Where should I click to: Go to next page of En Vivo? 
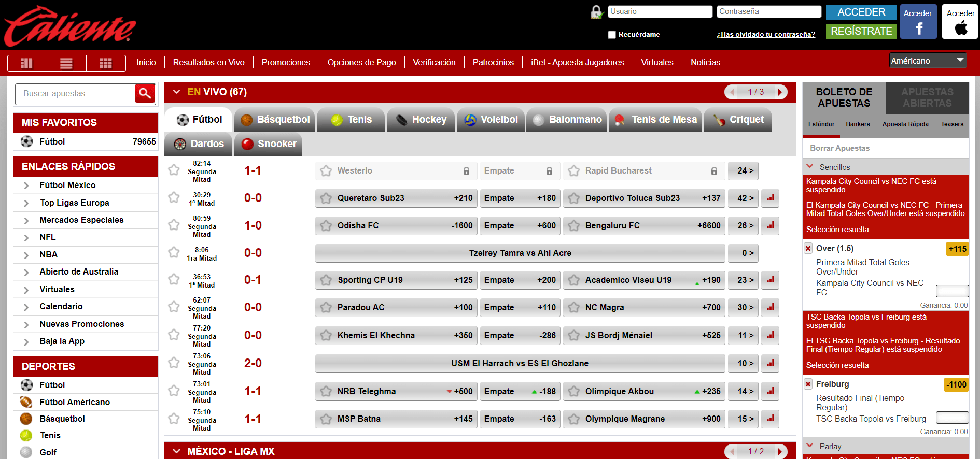point(780,92)
